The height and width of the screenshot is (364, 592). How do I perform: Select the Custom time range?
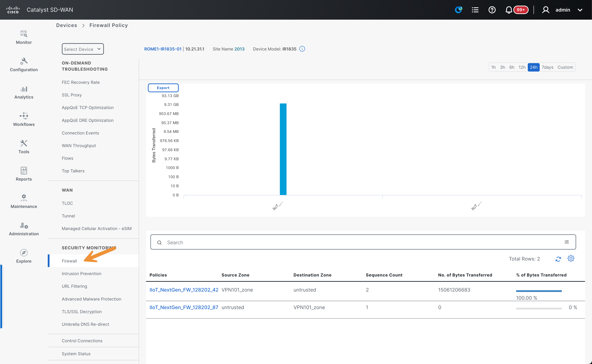pyautogui.click(x=565, y=67)
